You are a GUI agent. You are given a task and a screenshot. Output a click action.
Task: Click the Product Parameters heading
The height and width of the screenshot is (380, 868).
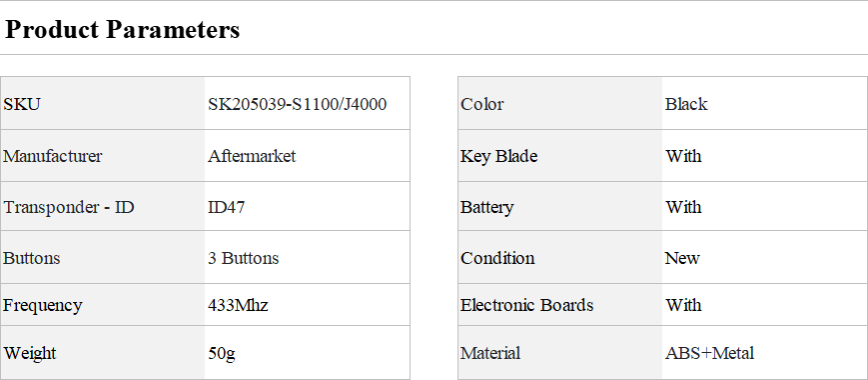click(x=122, y=30)
